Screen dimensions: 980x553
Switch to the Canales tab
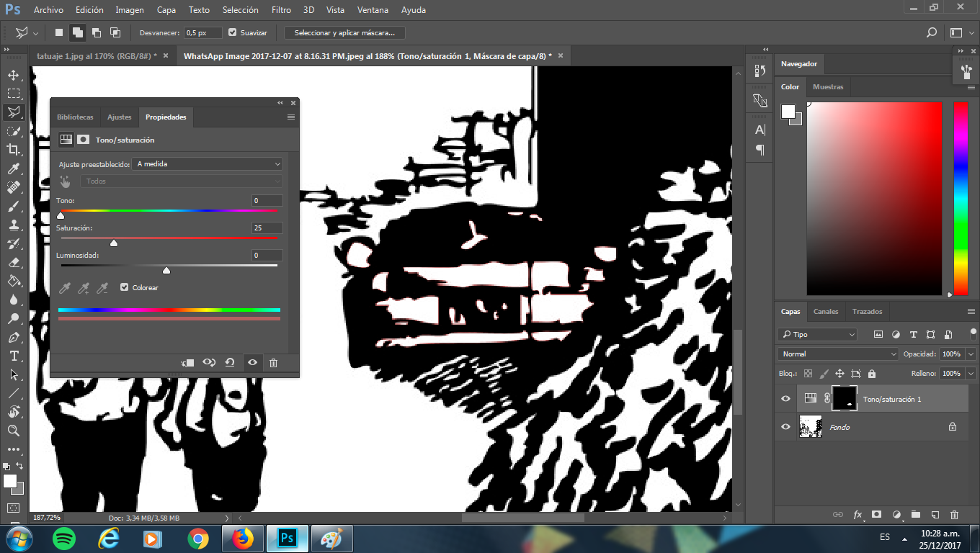pyautogui.click(x=826, y=312)
